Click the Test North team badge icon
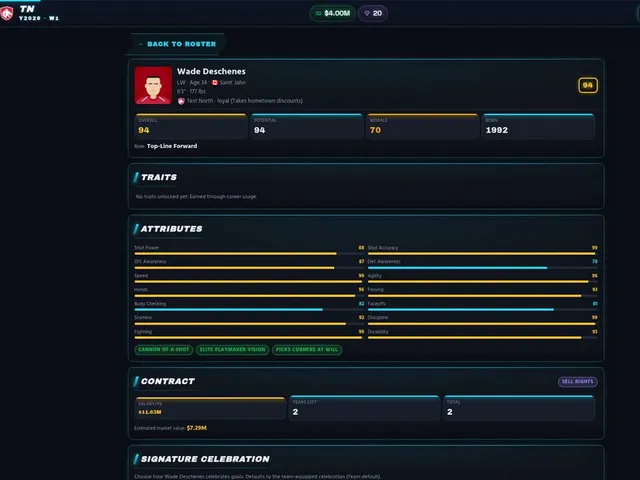Screen dimensions: 640x480 click(x=181, y=101)
